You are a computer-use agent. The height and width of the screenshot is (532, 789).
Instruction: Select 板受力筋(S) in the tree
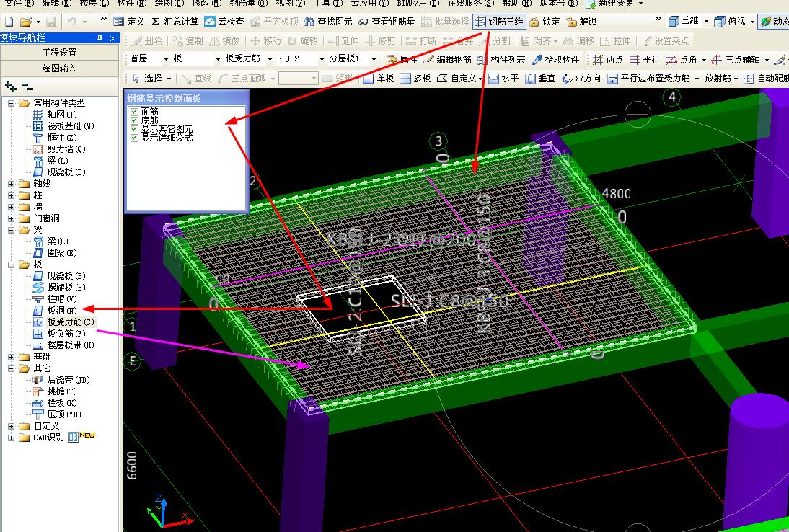click(x=71, y=322)
